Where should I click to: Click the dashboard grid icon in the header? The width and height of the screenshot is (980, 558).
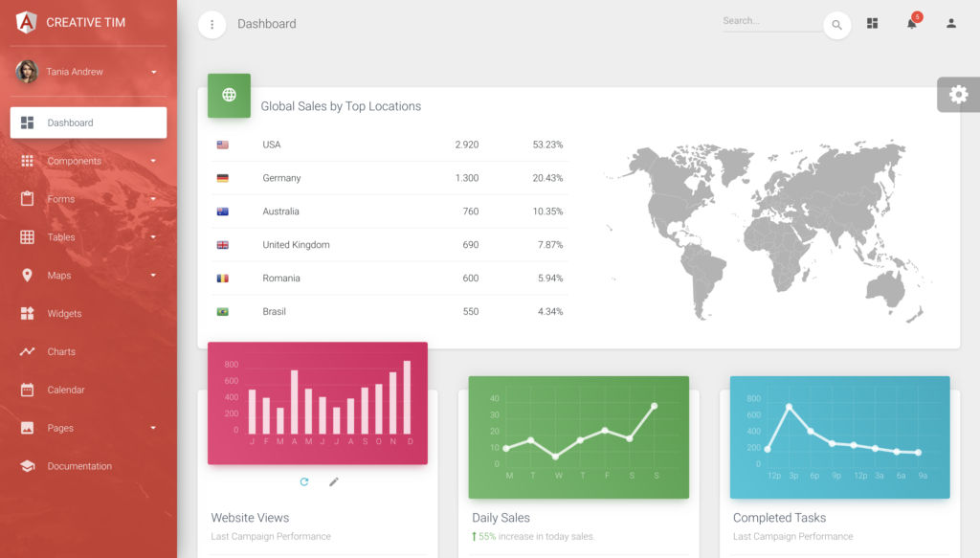(872, 23)
